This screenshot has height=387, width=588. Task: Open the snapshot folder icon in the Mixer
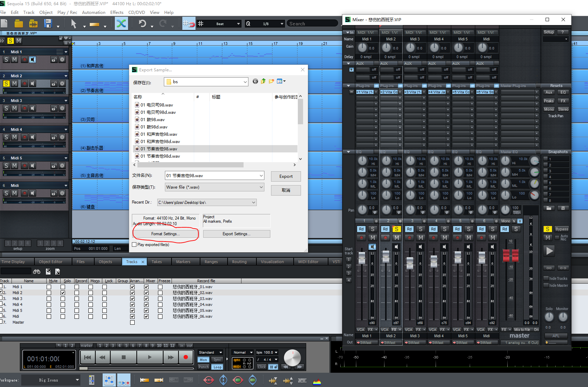[549, 208]
